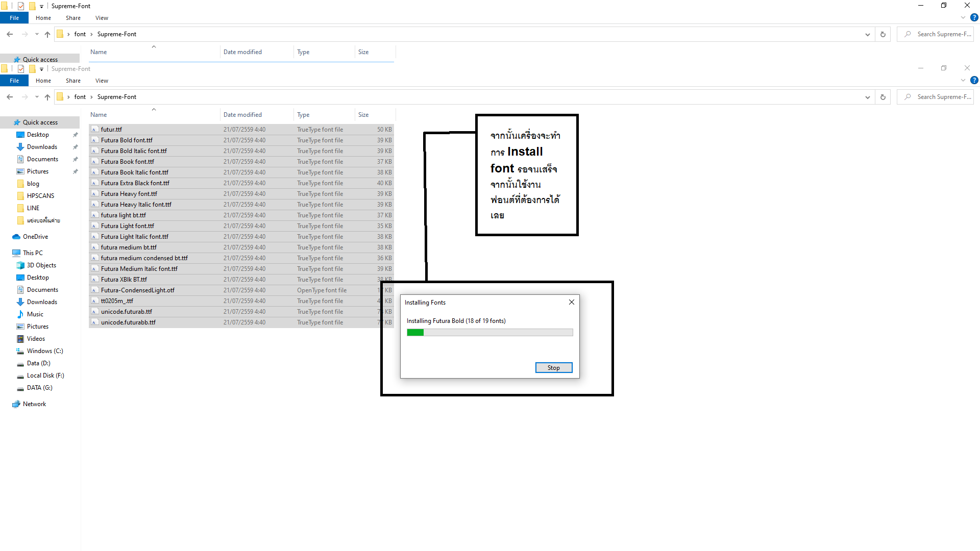
Task: Open Data (D:) drive
Action: (38, 363)
